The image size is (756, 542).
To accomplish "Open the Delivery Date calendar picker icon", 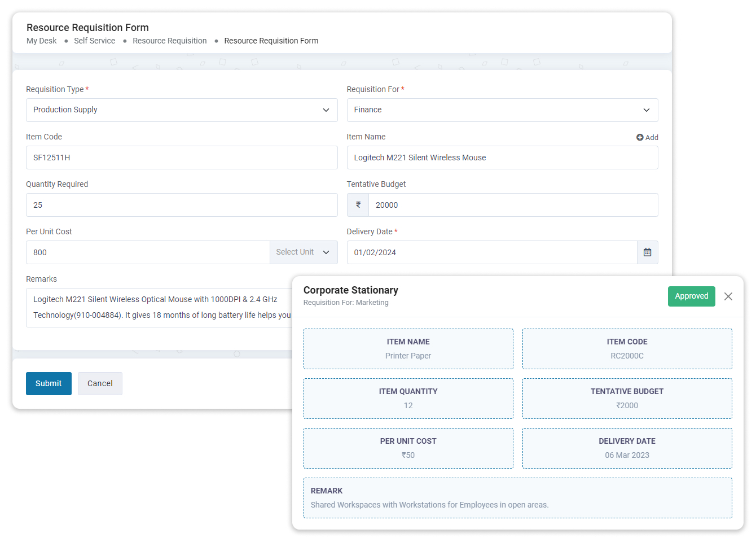I will click(647, 252).
